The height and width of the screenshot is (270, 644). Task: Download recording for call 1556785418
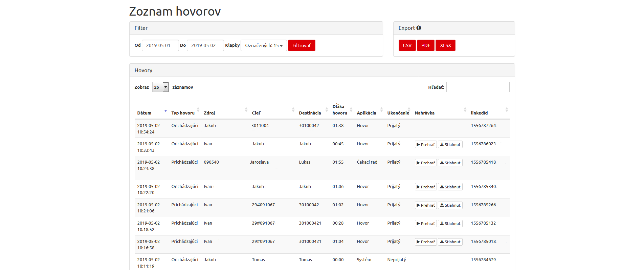coord(450,163)
